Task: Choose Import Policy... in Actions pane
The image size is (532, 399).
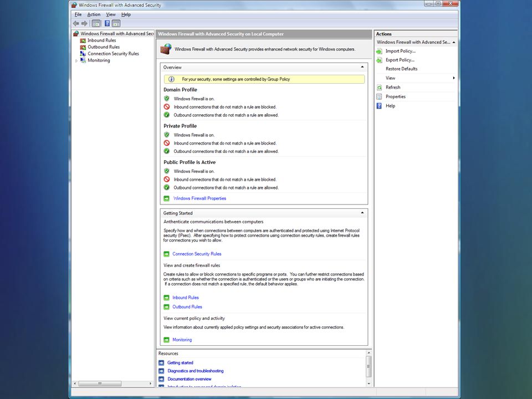Action: point(400,51)
